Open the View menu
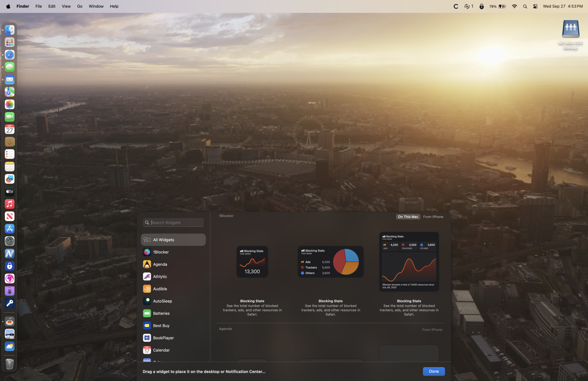 pos(66,6)
